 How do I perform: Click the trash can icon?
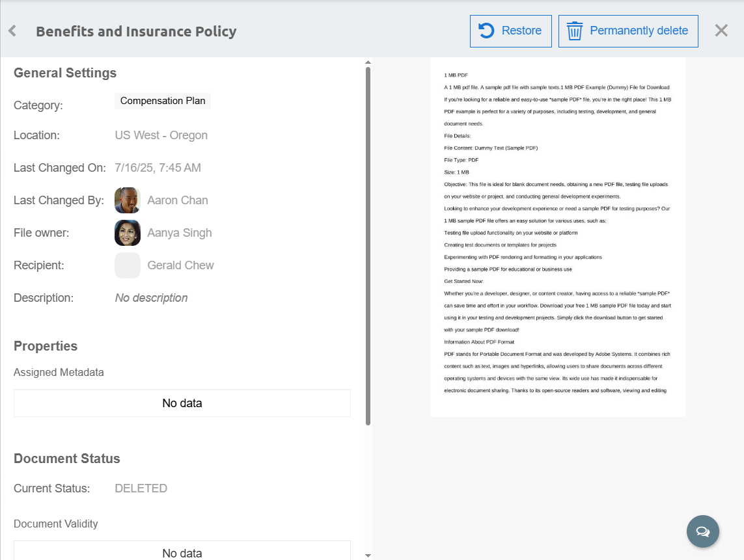[574, 31]
